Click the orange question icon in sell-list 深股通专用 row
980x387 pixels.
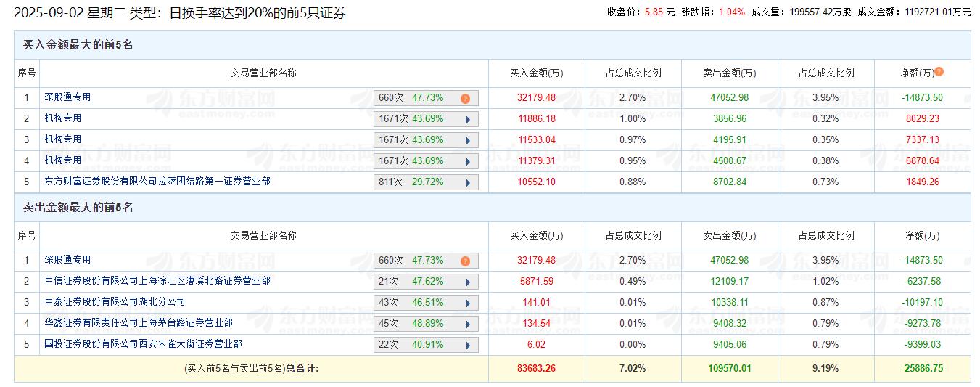(x=465, y=261)
